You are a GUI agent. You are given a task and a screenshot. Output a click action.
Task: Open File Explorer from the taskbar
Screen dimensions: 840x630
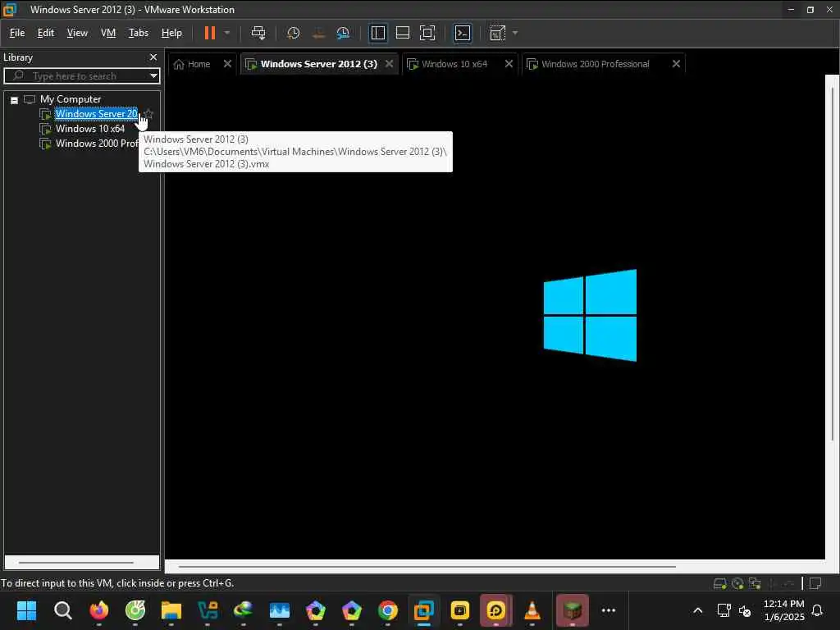point(171,610)
